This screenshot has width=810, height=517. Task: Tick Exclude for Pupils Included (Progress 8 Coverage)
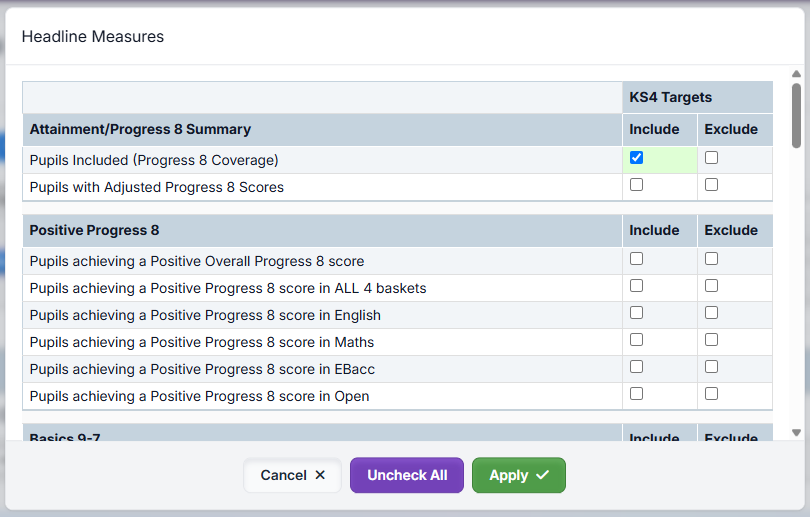pos(711,158)
